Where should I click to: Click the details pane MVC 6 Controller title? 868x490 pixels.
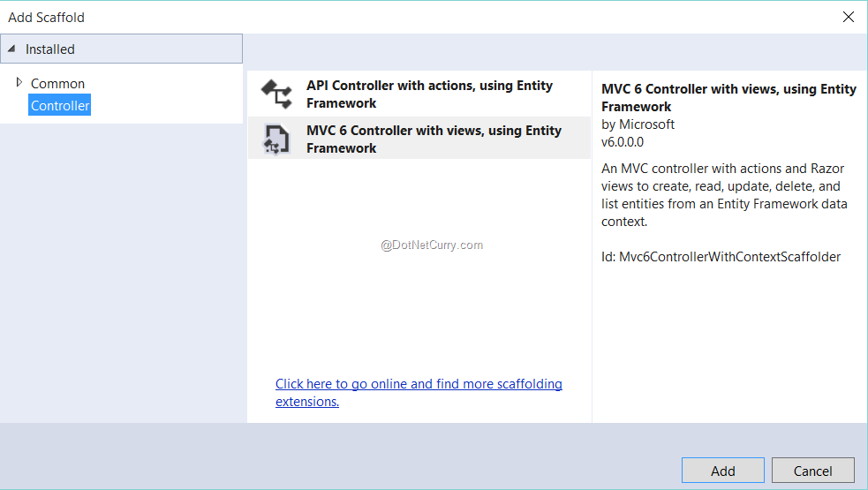click(728, 98)
